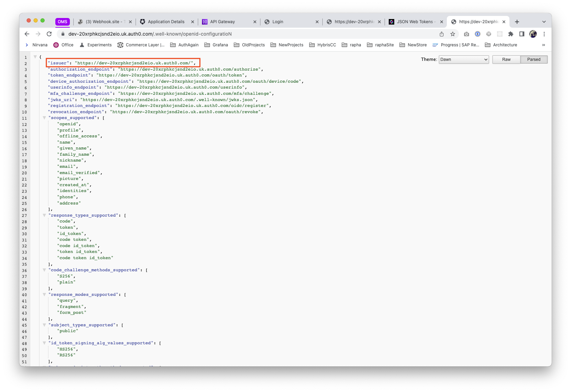Open the Chrome three-dot menu
Viewport: 571px width, 392px height.
click(x=544, y=34)
